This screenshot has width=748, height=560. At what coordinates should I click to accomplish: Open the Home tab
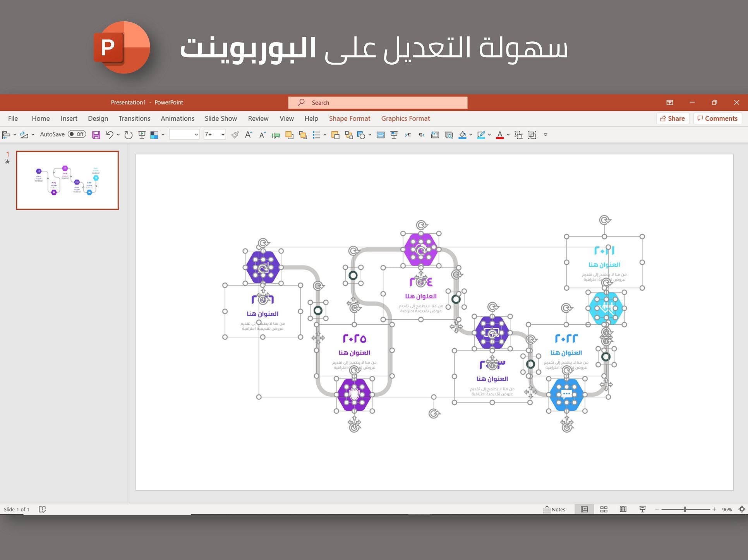point(41,118)
